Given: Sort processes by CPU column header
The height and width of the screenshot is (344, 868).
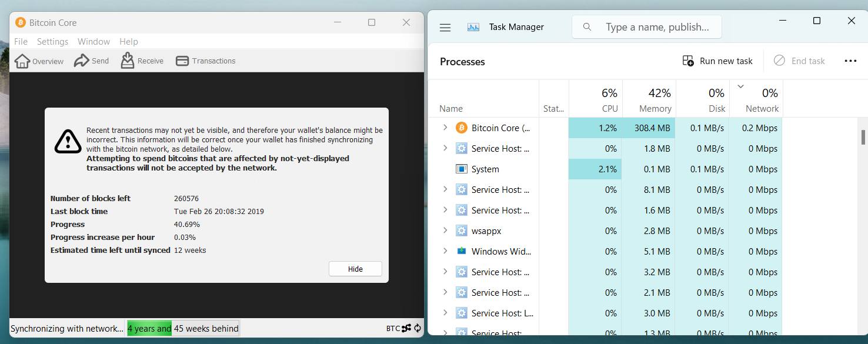Looking at the screenshot, I should coord(595,98).
